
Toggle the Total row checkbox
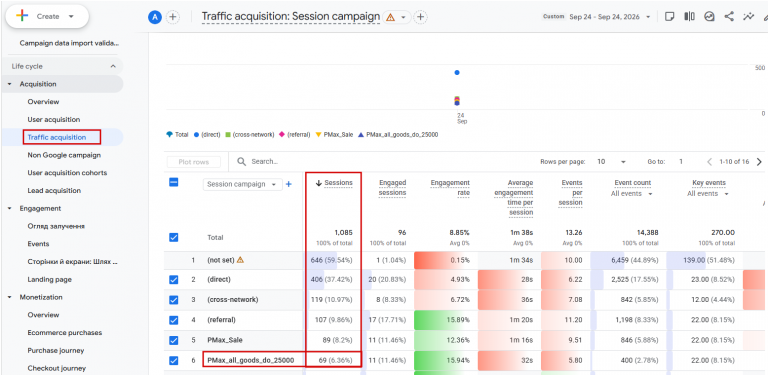click(x=173, y=237)
